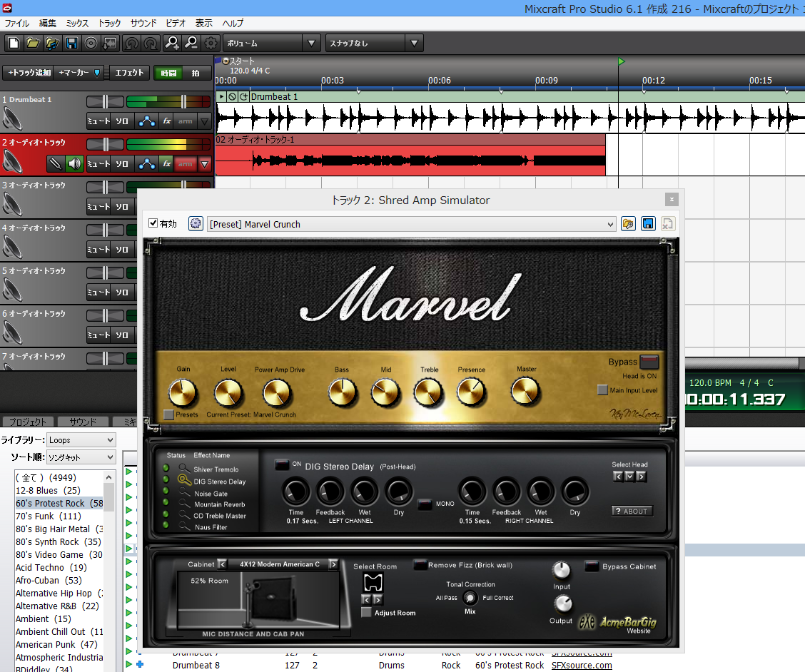Toggle the amp Presets checkbox
Image resolution: width=805 pixels, height=672 pixels.
pyautogui.click(x=168, y=414)
